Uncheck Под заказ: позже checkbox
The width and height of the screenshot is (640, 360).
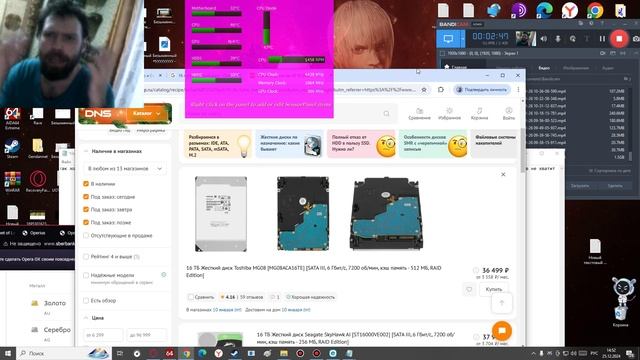[x=86, y=222]
